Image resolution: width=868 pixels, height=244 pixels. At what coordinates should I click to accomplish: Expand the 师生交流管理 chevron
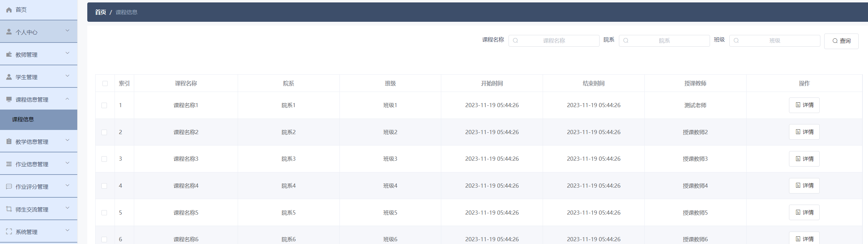click(x=68, y=208)
